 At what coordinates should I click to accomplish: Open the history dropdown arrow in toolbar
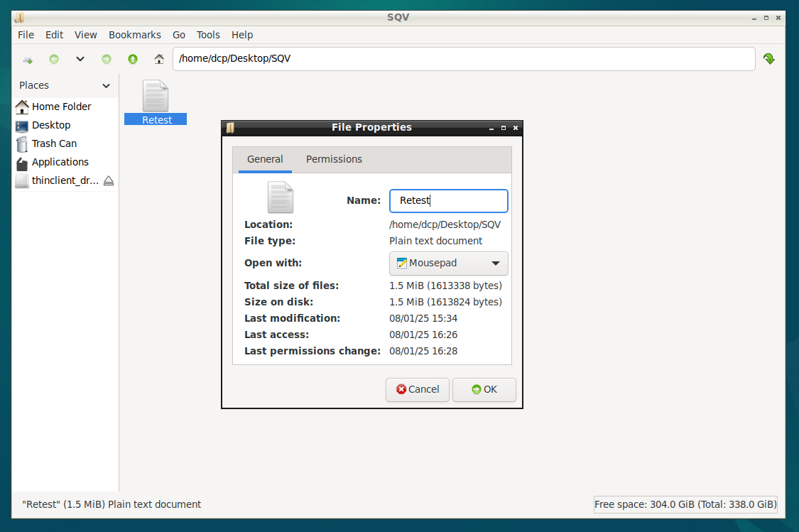[80, 60]
